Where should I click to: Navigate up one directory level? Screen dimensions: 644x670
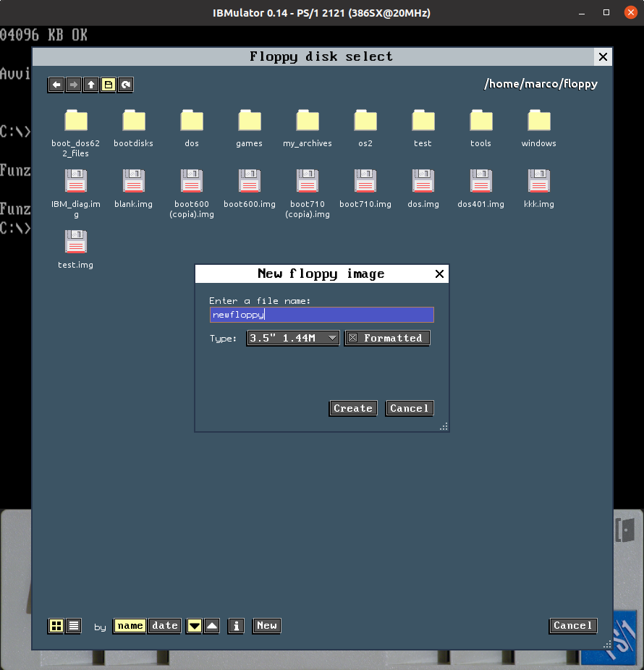coord(91,85)
